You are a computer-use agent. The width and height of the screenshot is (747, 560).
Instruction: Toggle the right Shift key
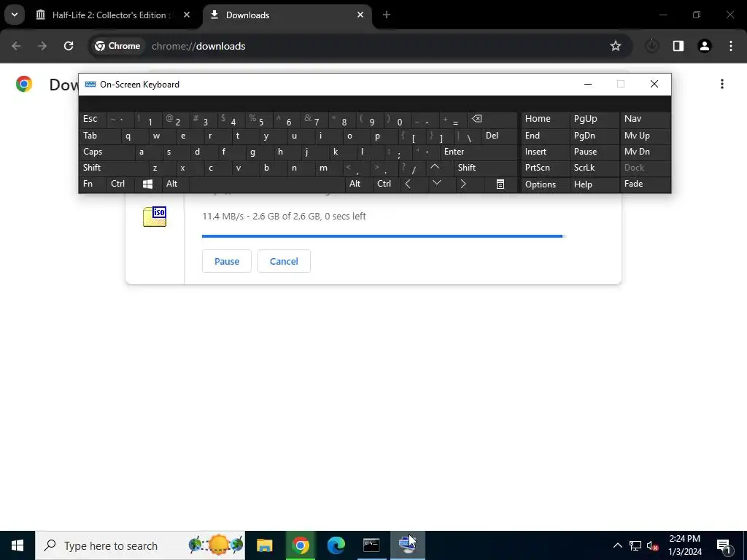[485, 168]
